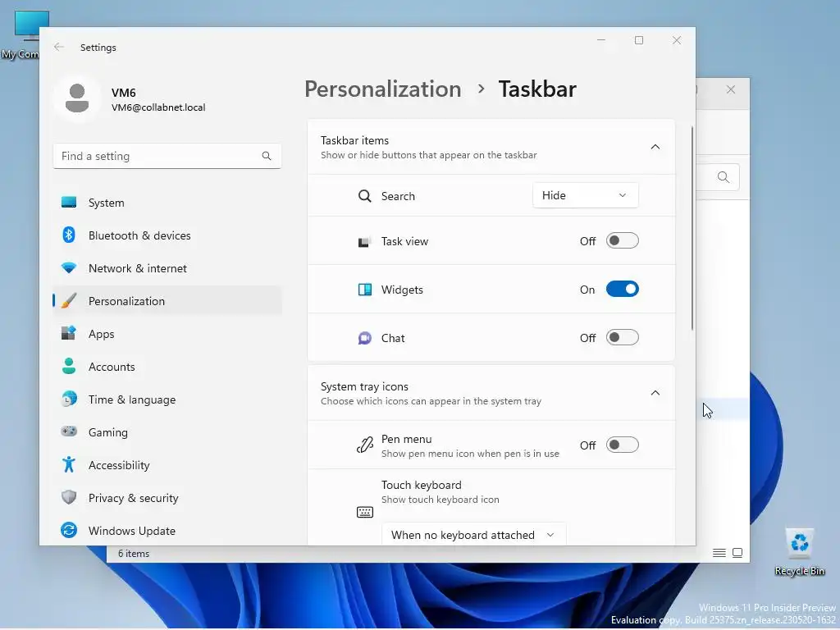
Task: Click the Settings window title text
Action: pos(98,47)
